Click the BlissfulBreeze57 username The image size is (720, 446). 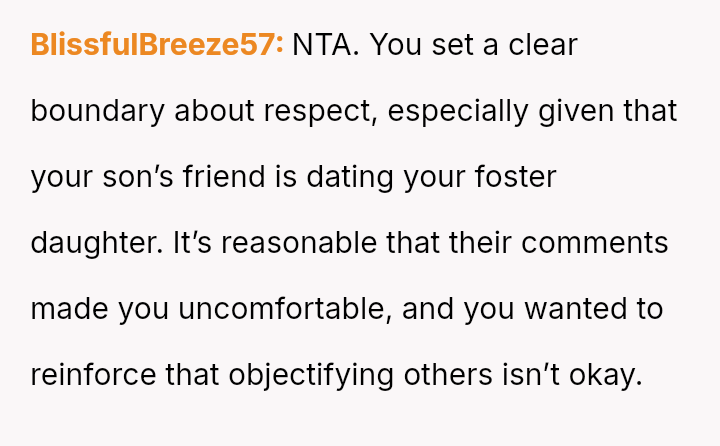click(158, 45)
